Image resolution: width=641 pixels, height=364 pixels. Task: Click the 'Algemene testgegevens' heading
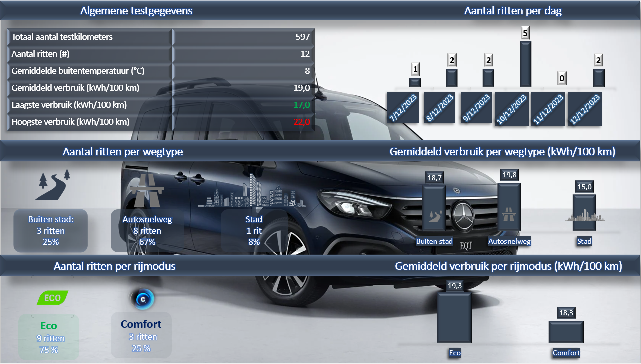[136, 11]
